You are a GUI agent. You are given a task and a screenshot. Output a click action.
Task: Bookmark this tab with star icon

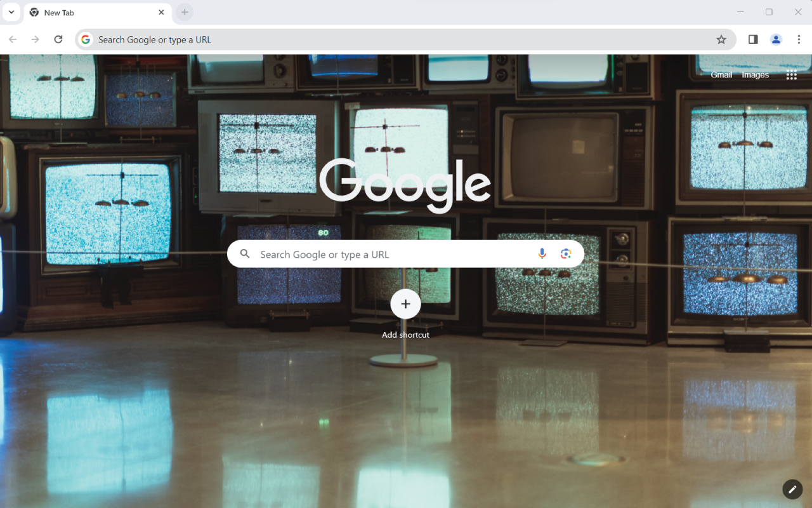721,39
